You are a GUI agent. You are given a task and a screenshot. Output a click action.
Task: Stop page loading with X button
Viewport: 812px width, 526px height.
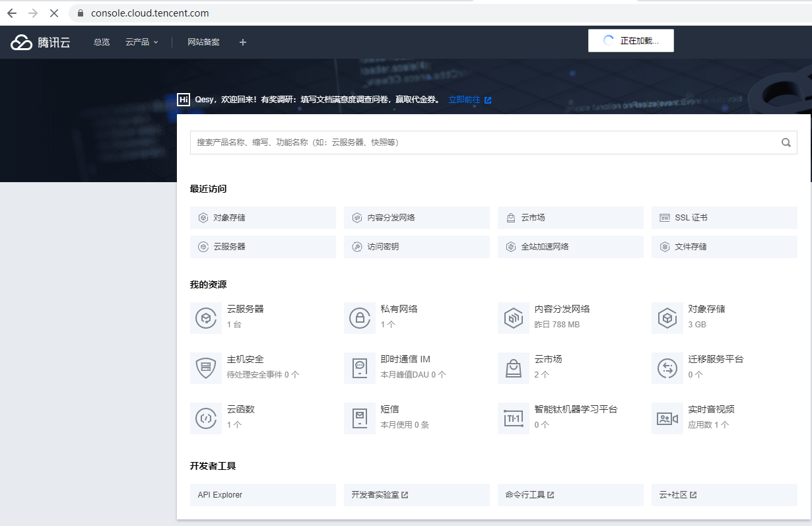click(x=54, y=13)
